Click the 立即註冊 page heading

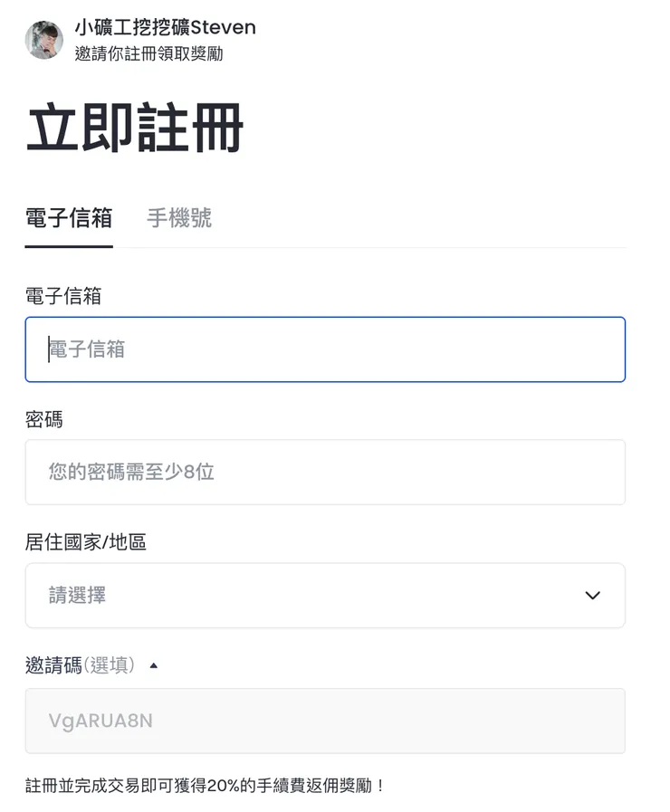(134, 128)
